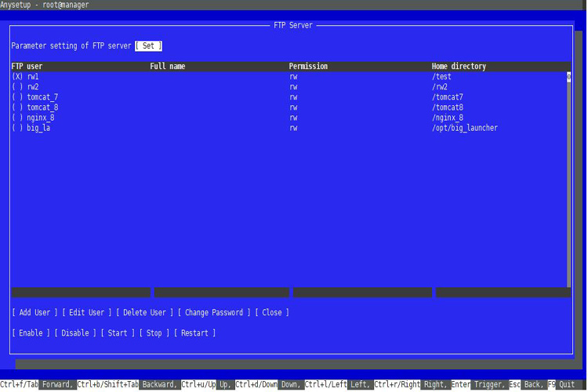Screen dimensions: 588x392
Task: Close the FTP Server dialog
Action: point(272,313)
